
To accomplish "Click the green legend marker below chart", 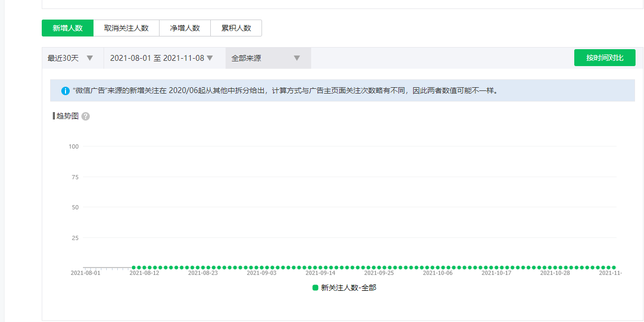I will point(315,288).
